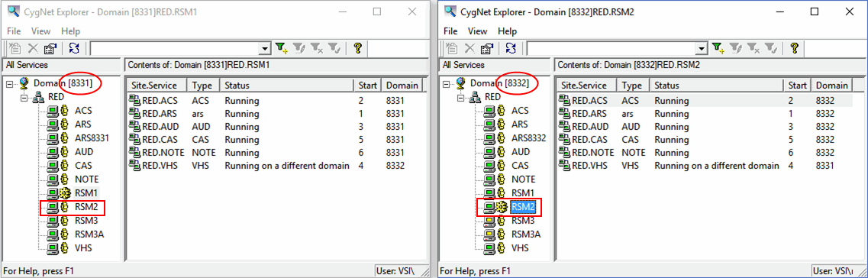
Task: Open View menu in RSM1 window
Action: click(40, 31)
